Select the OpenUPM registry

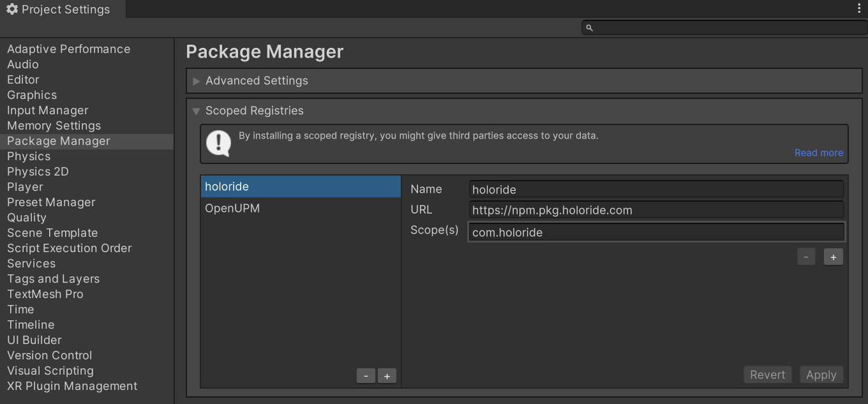[232, 208]
